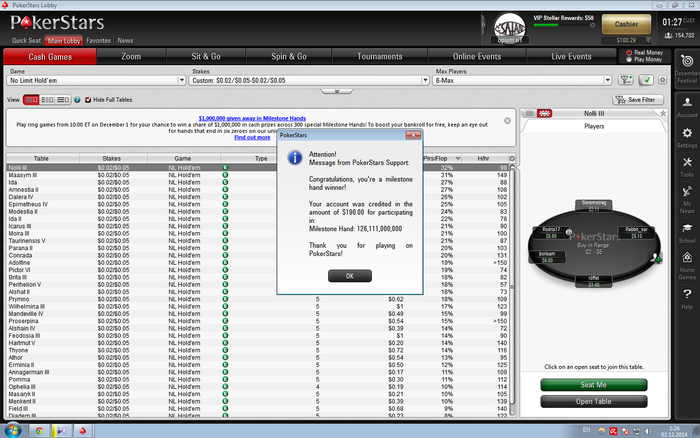Select the third table view mode
Viewport: 700px width, 438px height.
[x=62, y=100]
